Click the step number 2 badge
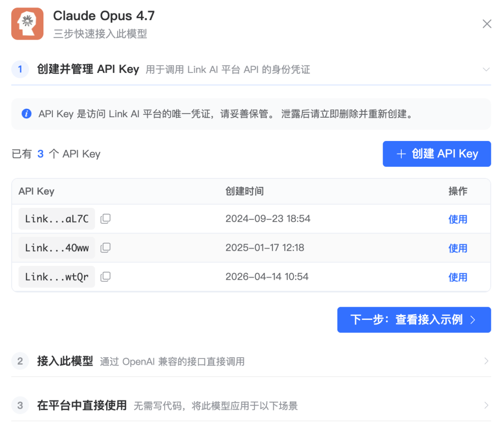The width and height of the screenshot is (504, 431). point(20,361)
